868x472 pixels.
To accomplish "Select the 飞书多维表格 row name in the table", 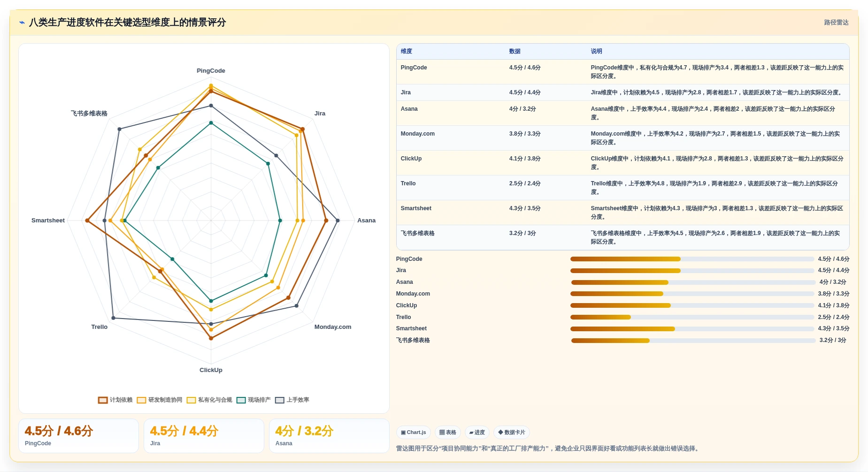I will click(x=417, y=233).
